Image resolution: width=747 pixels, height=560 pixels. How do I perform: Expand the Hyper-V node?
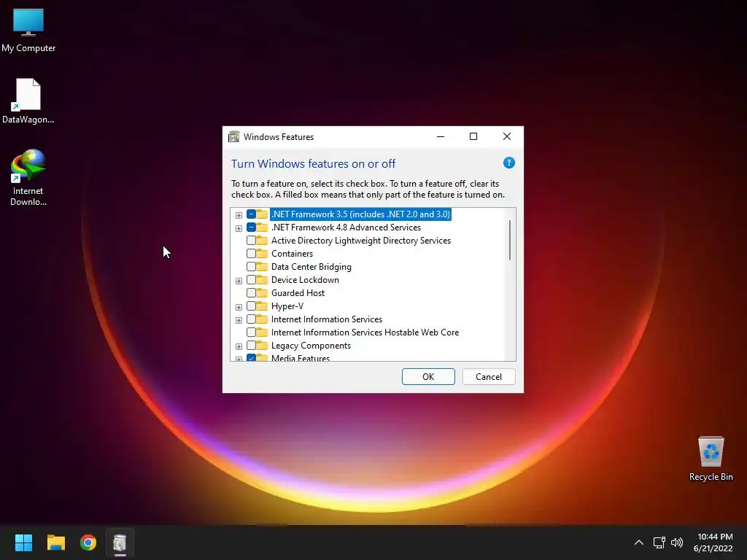point(239,307)
